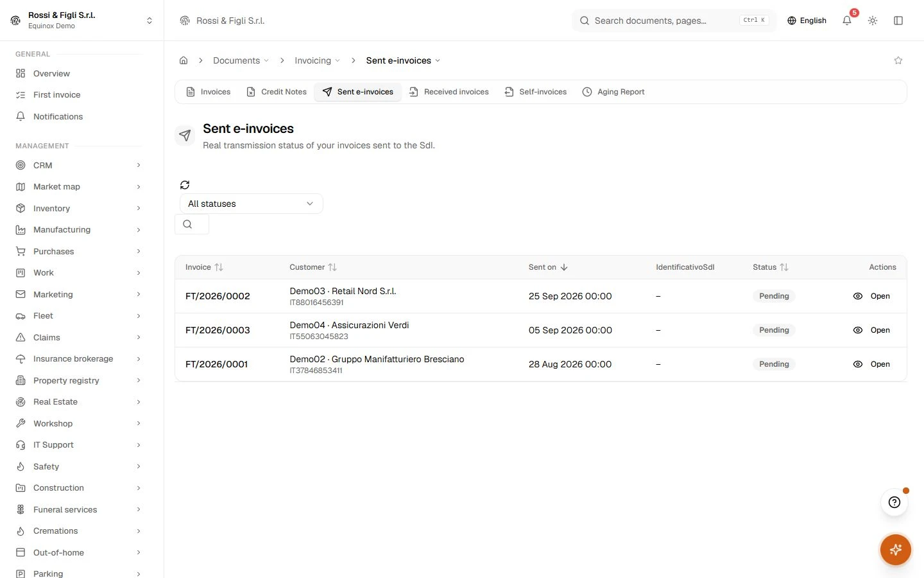Image resolution: width=924 pixels, height=578 pixels.
Task: Expand the Inventory sidebar section
Action: (80, 208)
